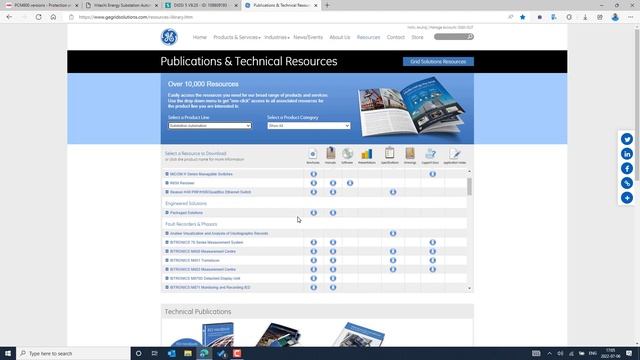
Task: Share page on Twitter
Action: [x=627, y=139]
